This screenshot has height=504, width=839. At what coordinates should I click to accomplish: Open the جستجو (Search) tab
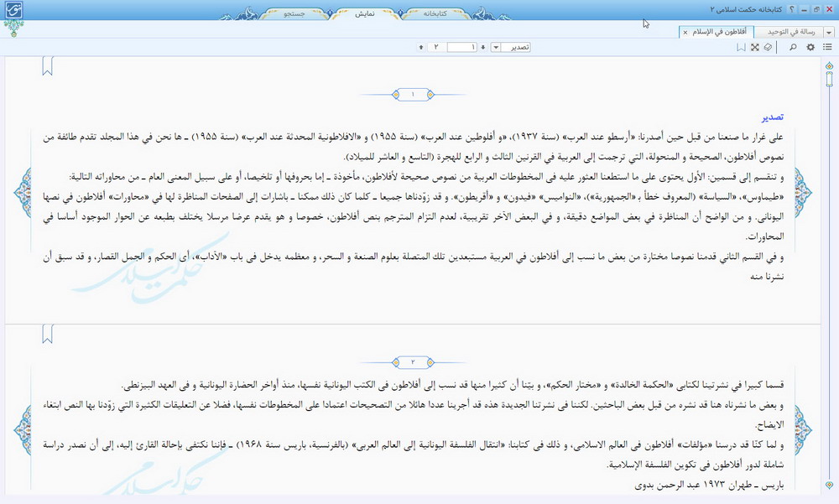coord(294,14)
